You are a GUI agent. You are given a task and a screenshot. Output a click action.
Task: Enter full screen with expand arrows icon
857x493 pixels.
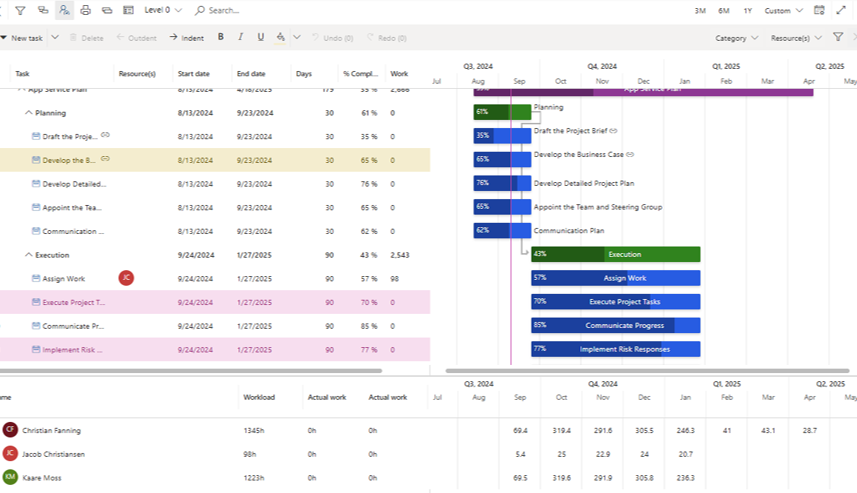841,10
